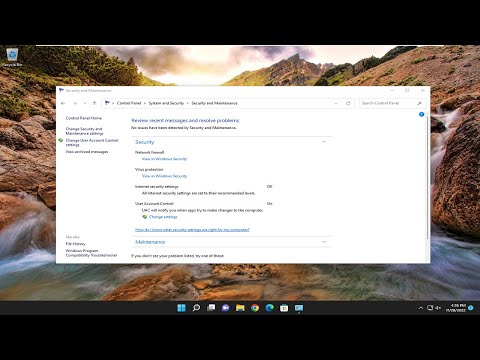480x360 pixels.
Task: Open the taskbar clock and date
Action: point(456,308)
